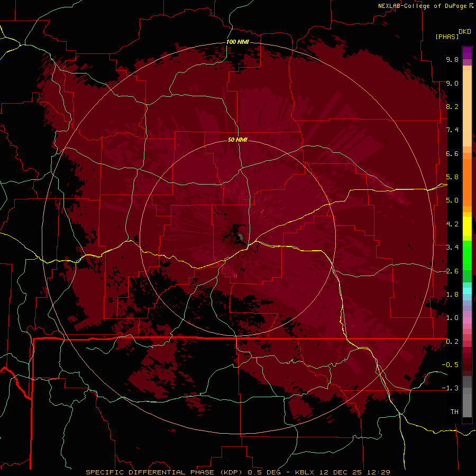The height and width of the screenshot is (476, 476).
Task: Click the 6.6 value on the color scale
Action: 452,153
